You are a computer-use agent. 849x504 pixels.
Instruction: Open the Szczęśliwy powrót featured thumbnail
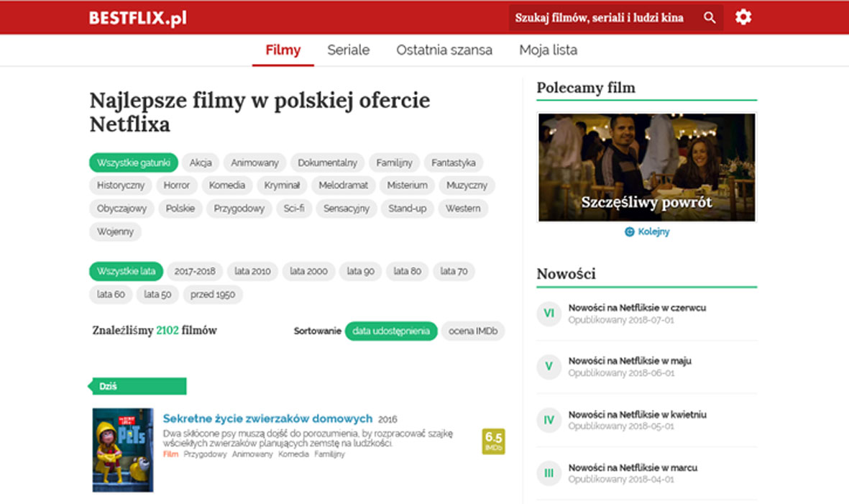click(x=646, y=167)
